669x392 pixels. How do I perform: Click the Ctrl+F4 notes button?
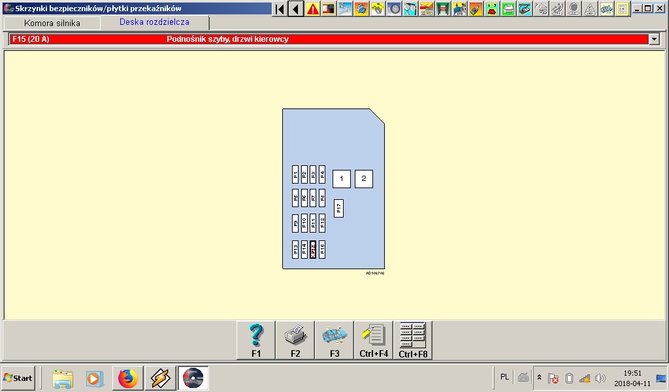click(374, 340)
